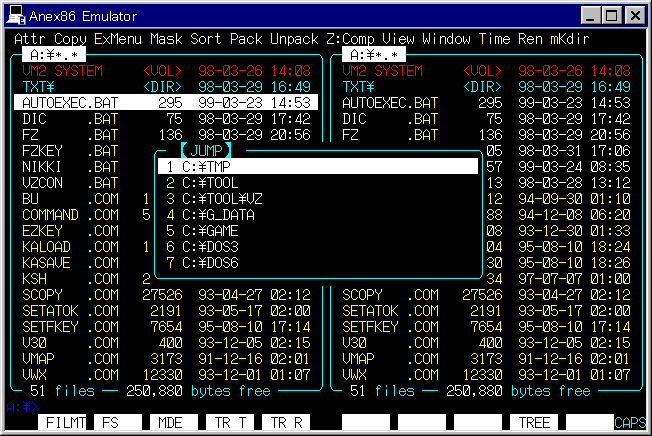This screenshot has width=652, height=436.
Task: Open the mKdir menu command
Action: point(596,38)
